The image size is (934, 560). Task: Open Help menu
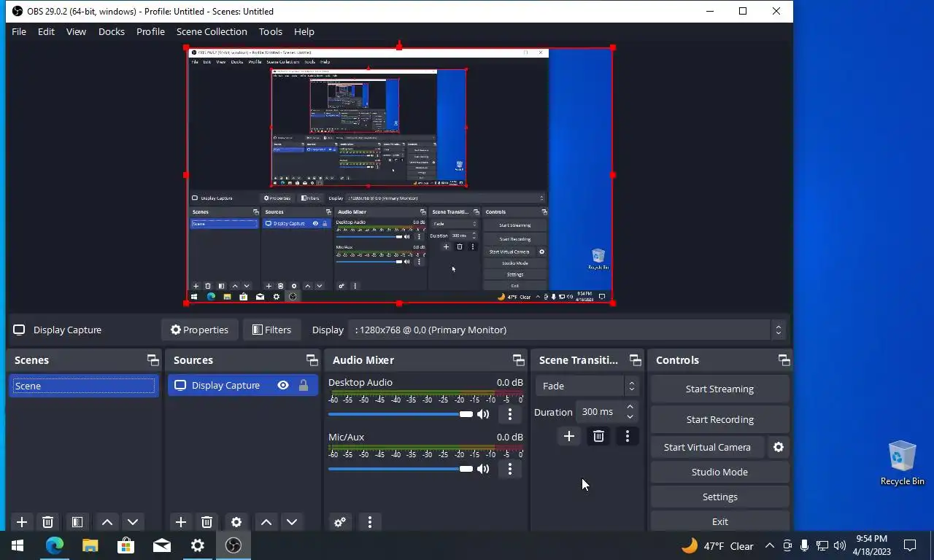click(x=304, y=31)
